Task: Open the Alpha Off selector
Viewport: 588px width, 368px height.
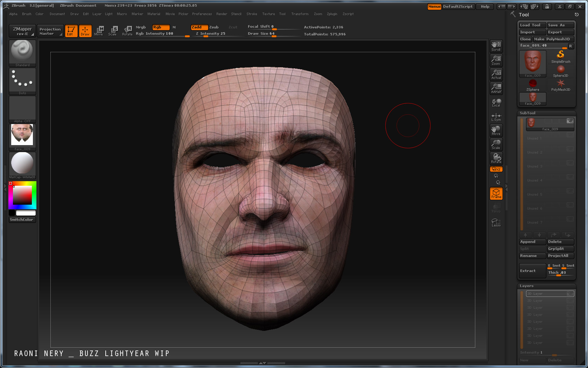Action: 22,109
